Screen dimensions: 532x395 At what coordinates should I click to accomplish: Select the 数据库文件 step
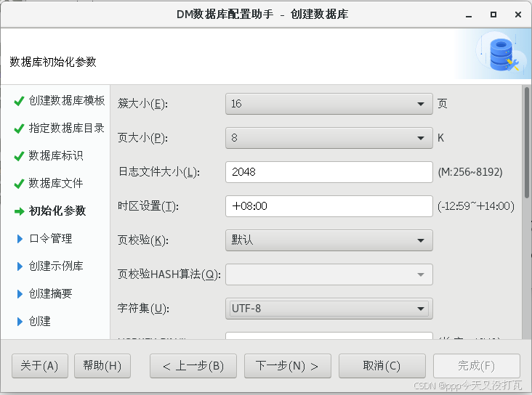(x=56, y=184)
